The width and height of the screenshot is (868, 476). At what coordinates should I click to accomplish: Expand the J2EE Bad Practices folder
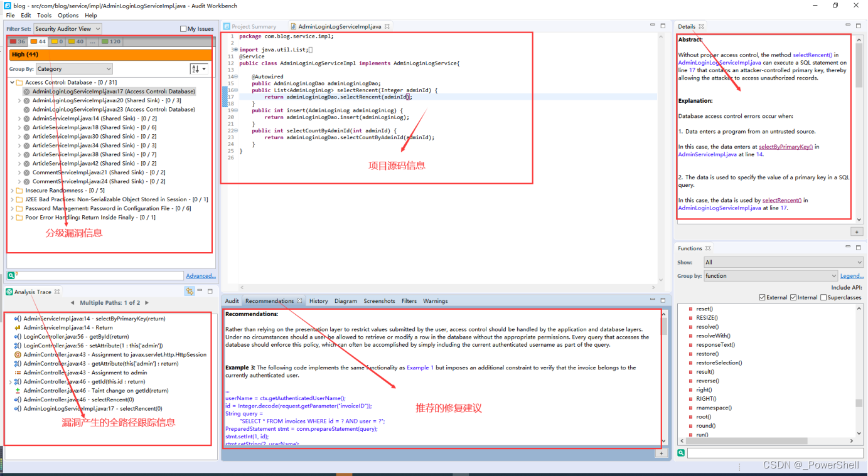pyautogui.click(x=12, y=199)
